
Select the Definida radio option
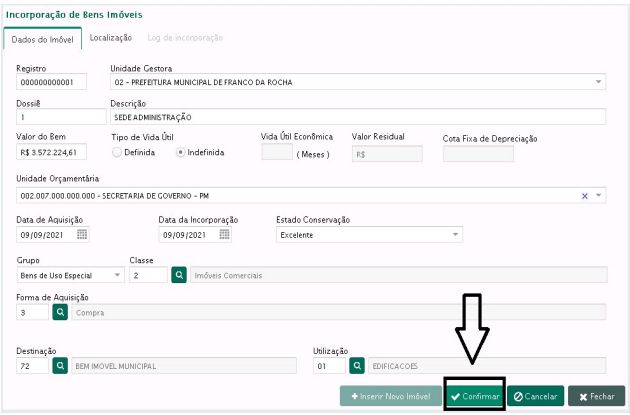(x=117, y=153)
